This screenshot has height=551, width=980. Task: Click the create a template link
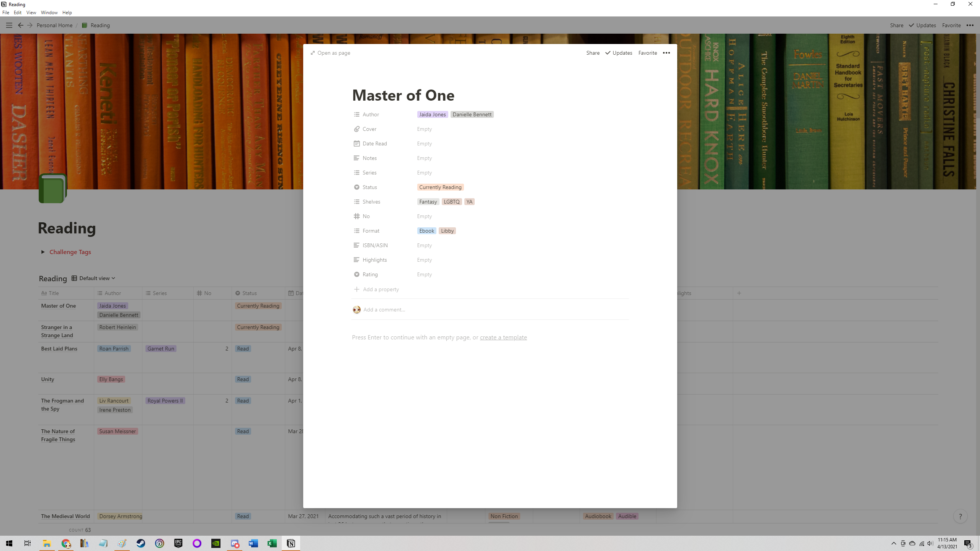[503, 337]
